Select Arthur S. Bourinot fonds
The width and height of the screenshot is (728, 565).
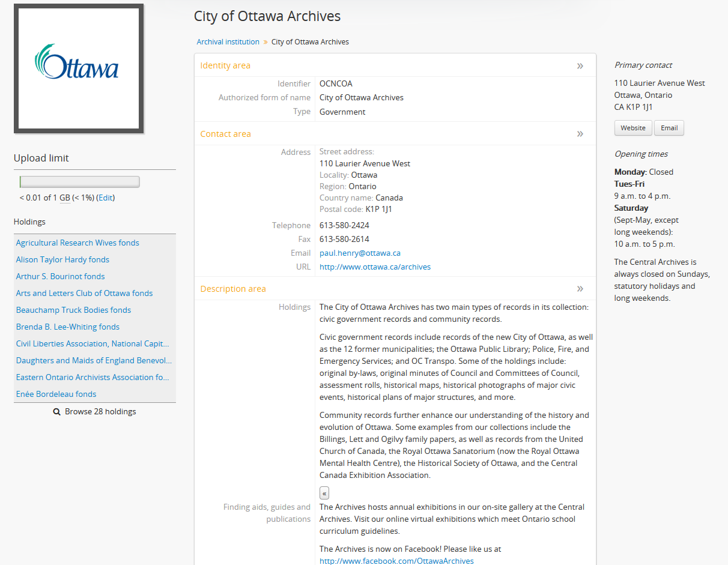(60, 277)
